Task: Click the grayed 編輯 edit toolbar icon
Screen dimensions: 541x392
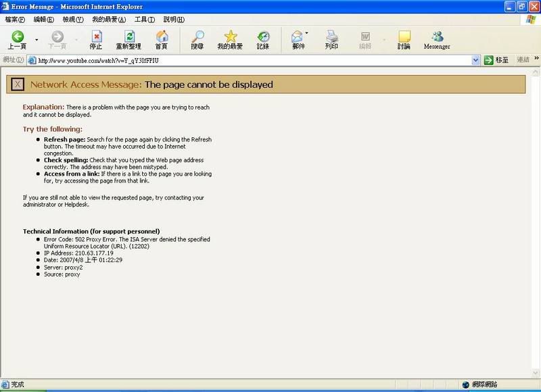Action: pyautogui.click(x=365, y=40)
